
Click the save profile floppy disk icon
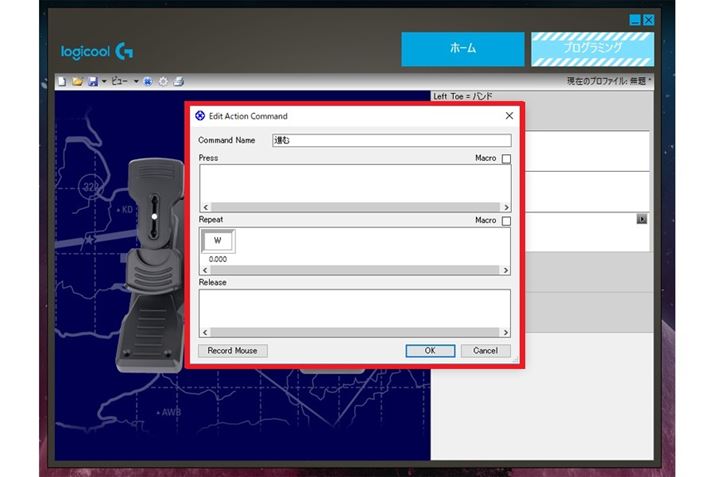(92, 81)
